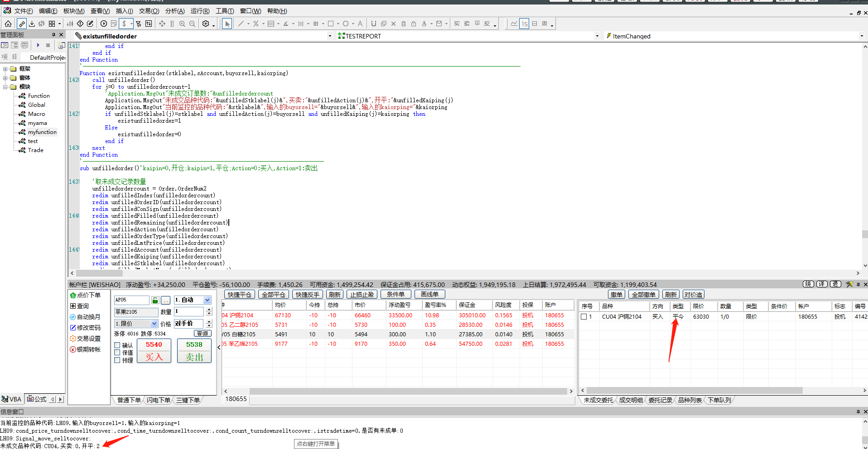The width and height of the screenshot is (868, 449).
Task: Open the settings gear in the toolbar
Action: point(206,24)
